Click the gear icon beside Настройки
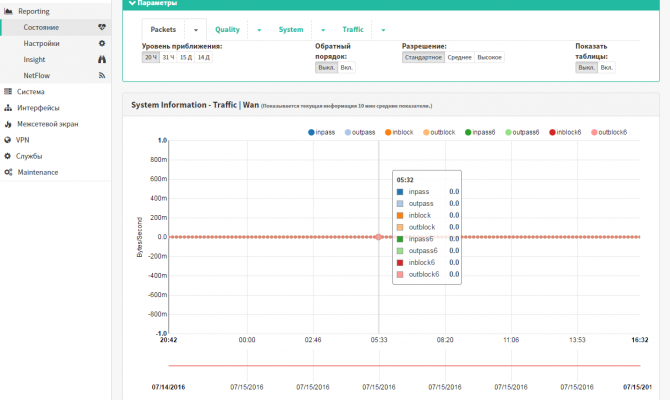This screenshot has height=400, width=670. (102, 43)
